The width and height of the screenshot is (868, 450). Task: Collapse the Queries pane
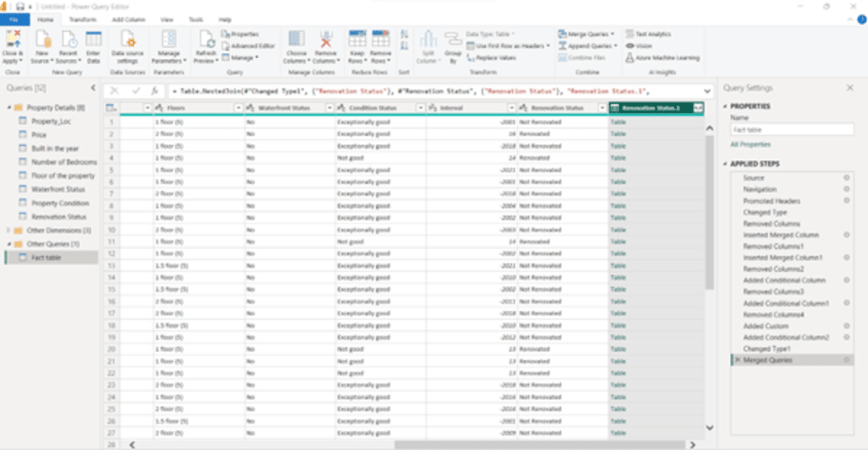[93, 88]
